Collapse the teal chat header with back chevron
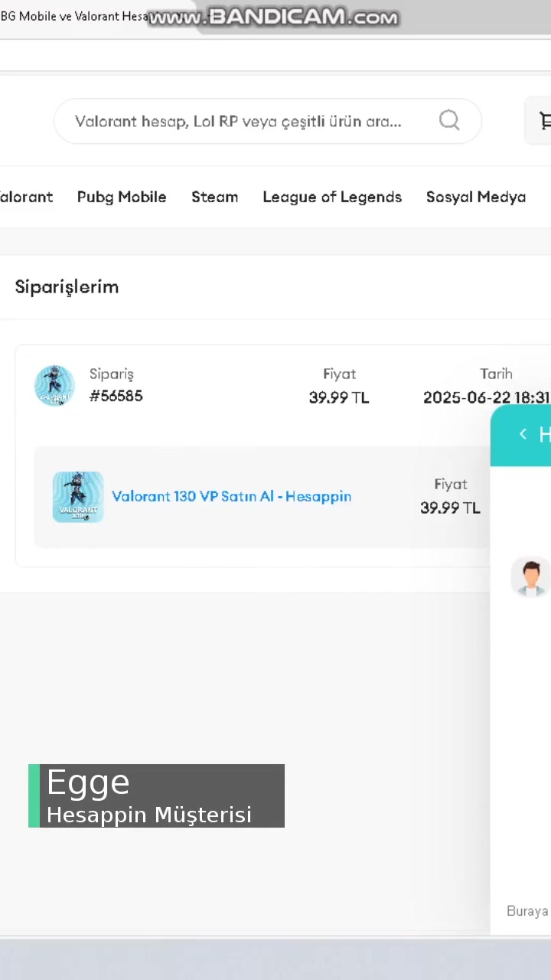This screenshot has width=551, height=980. [x=523, y=434]
